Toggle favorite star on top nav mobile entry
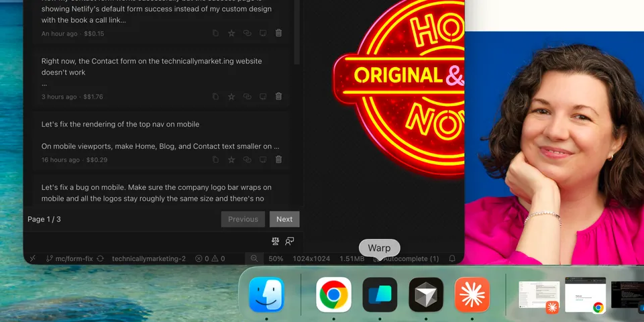This screenshot has width=644, height=322. [231, 160]
